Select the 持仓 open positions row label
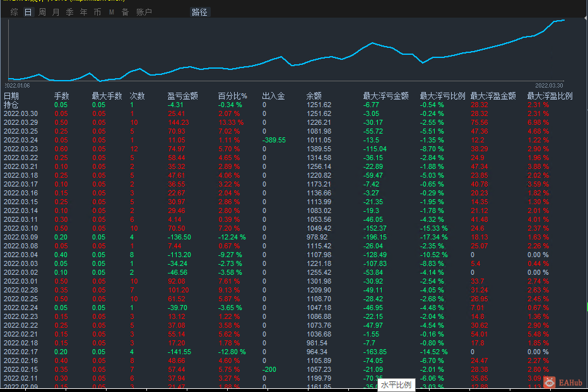 [x=11, y=105]
